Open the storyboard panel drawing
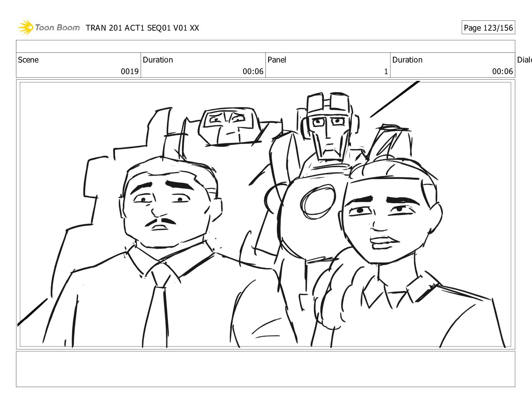 coord(266,214)
